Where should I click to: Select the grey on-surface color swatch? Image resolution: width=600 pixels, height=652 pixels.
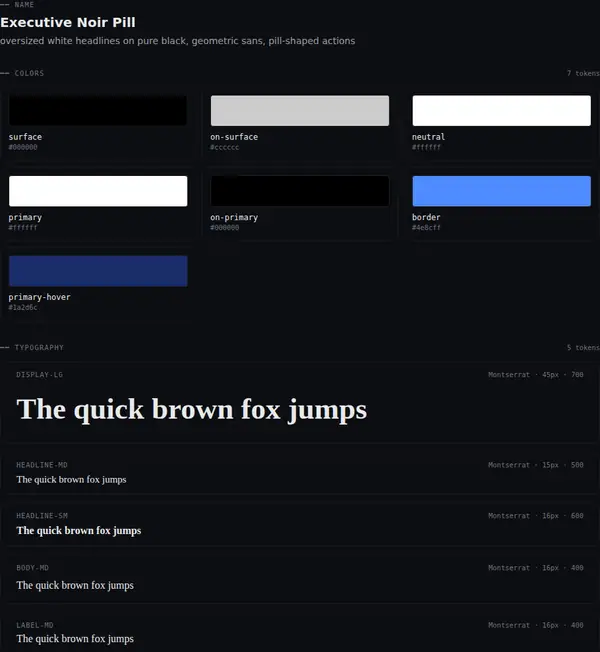point(300,111)
